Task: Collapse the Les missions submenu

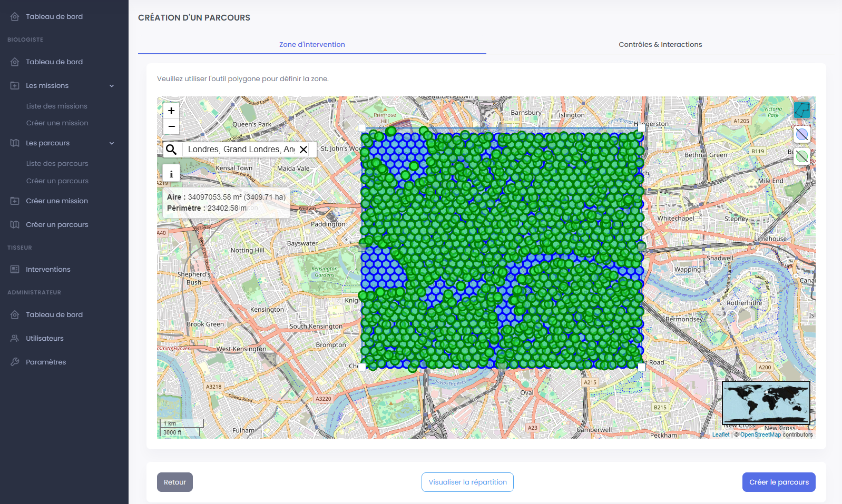Action: click(x=112, y=86)
